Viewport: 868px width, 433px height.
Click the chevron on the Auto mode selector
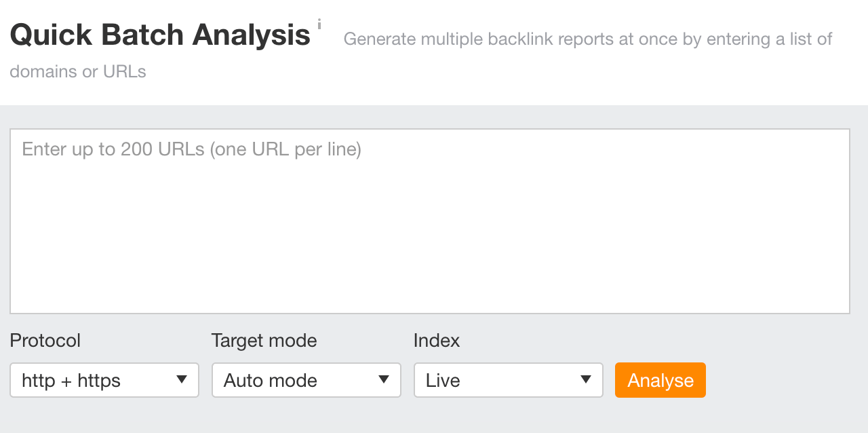tap(384, 380)
